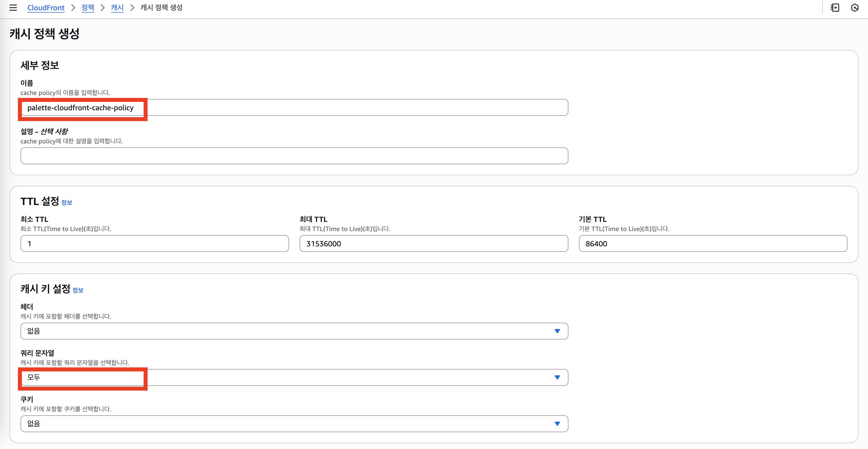Open the 캐시 키 설정 정보 link
The image size is (868, 449).
(78, 290)
